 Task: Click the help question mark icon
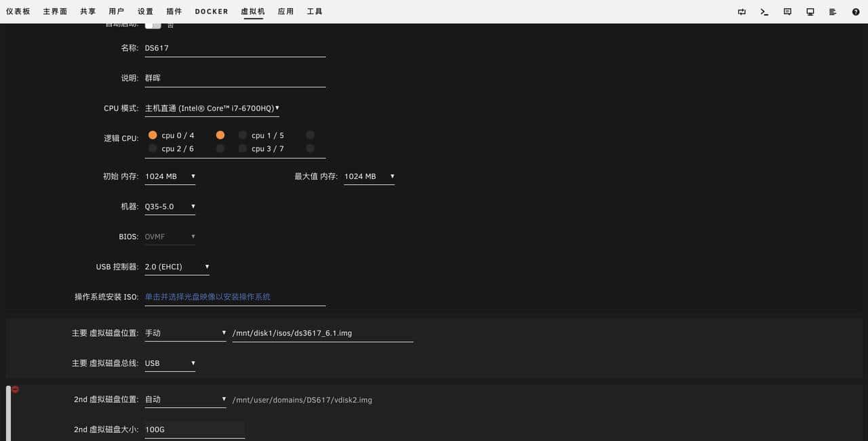tap(856, 11)
